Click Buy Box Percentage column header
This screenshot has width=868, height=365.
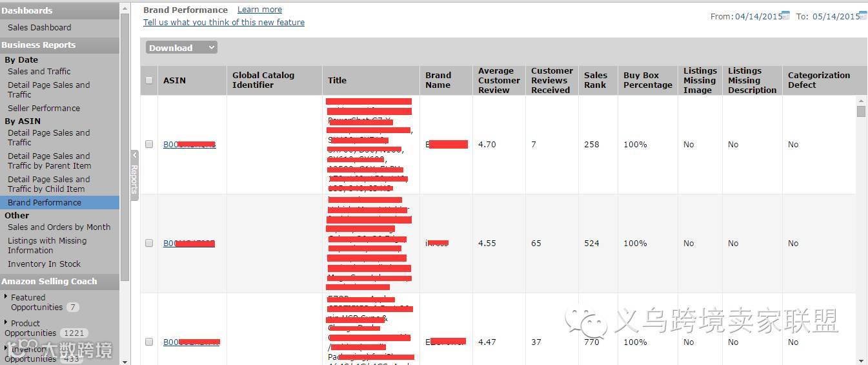[x=648, y=80]
